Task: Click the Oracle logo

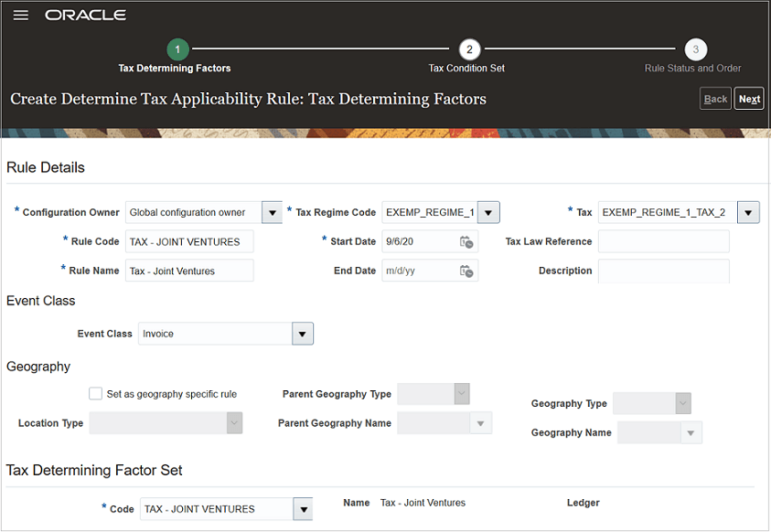Action: (85, 15)
